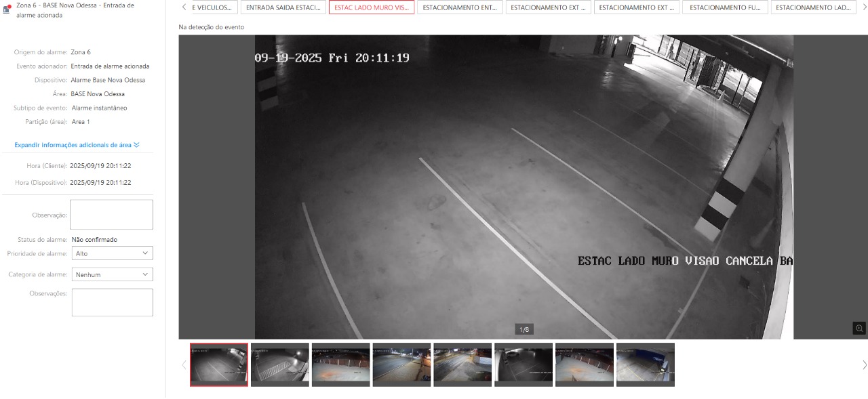Select the sixth thumbnail showing parked car

point(524,364)
